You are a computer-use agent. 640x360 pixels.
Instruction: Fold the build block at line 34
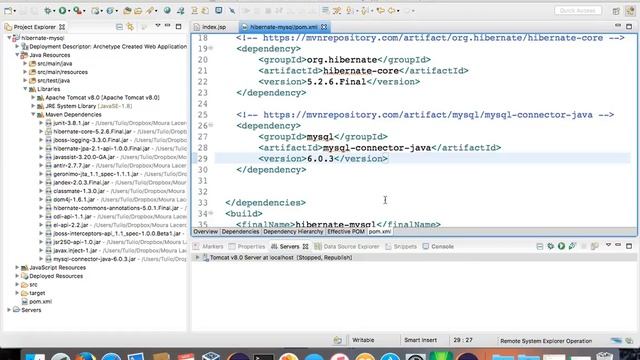pos(211,213)
